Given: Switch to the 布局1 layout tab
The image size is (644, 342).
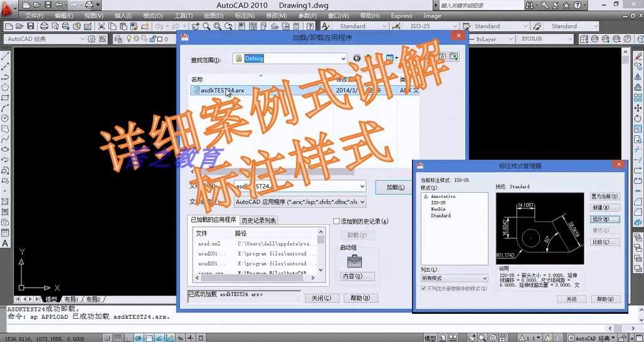Looking at the screenshot, I should (x=71, y=299).
